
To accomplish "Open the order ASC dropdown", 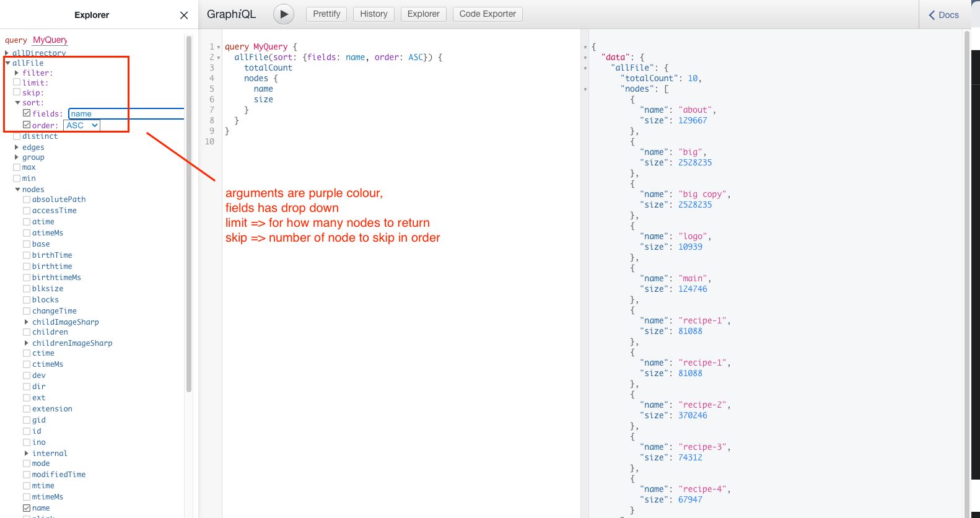I will click(82, 125).
